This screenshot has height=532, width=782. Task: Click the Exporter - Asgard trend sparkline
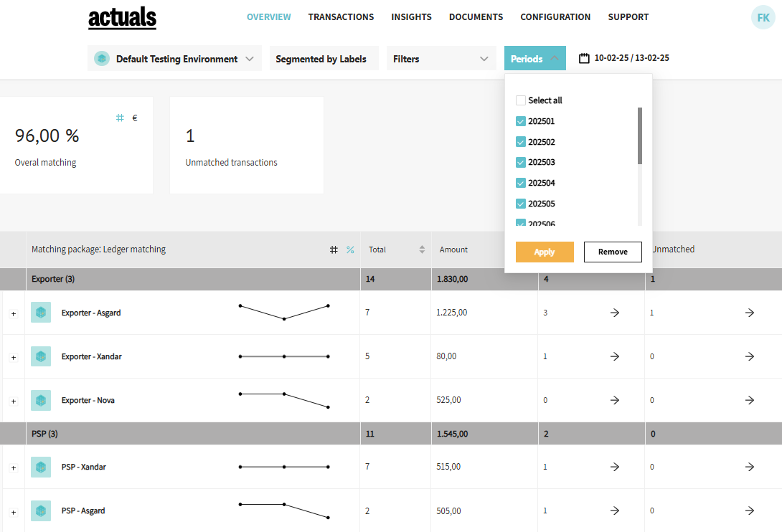[284, 313]
